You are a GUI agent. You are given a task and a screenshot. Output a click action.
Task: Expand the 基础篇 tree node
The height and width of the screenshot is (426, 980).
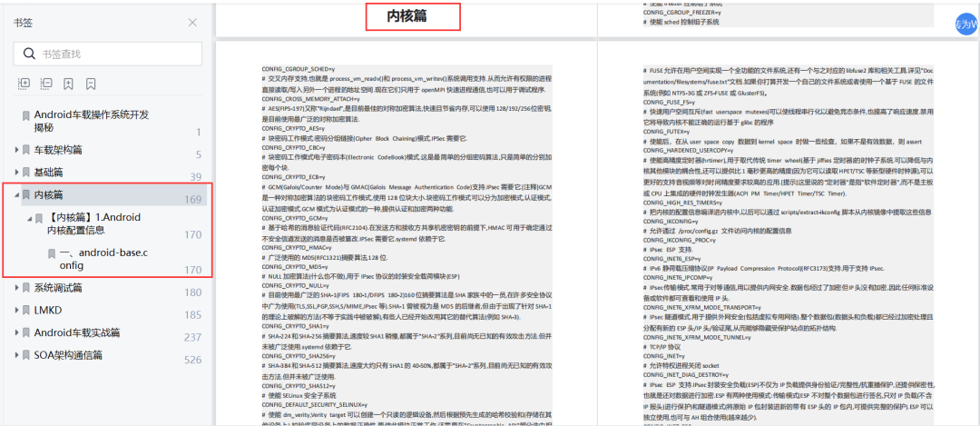[x=17, y=172]
